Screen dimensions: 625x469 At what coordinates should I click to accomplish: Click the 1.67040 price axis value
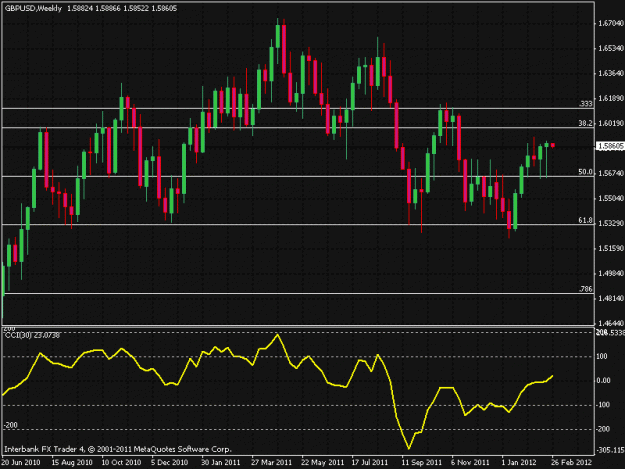611,24
